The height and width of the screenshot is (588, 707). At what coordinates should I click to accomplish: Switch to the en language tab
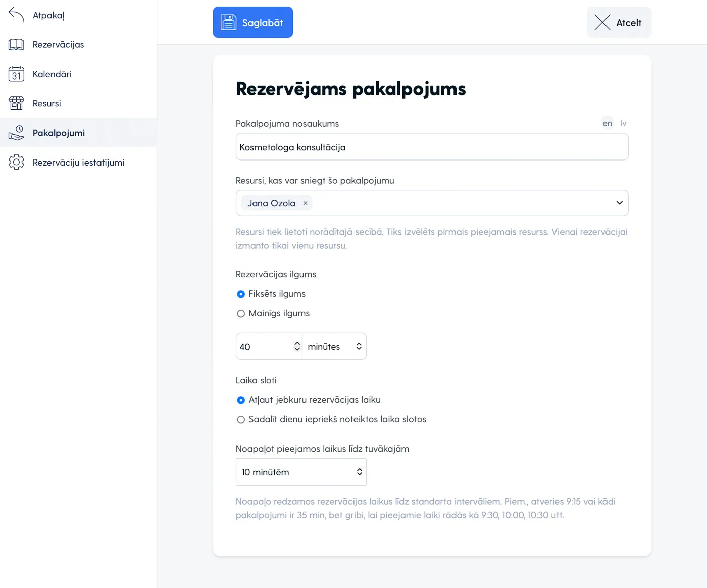607,123
